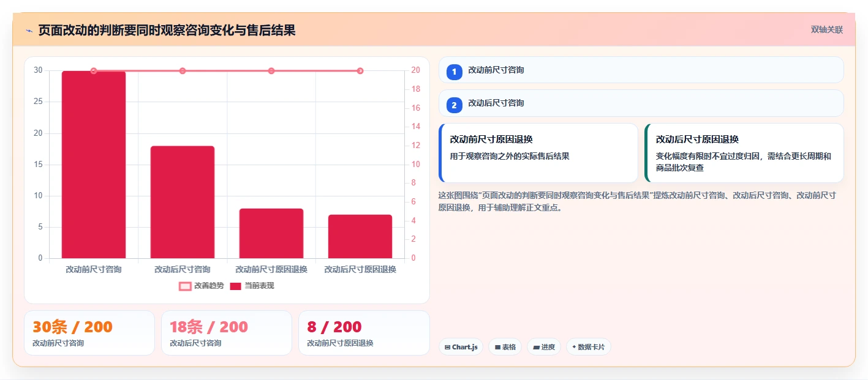868x380 pixels.
Task: Click the 8 / 200 stat card
Action: [x=364, y=333]
